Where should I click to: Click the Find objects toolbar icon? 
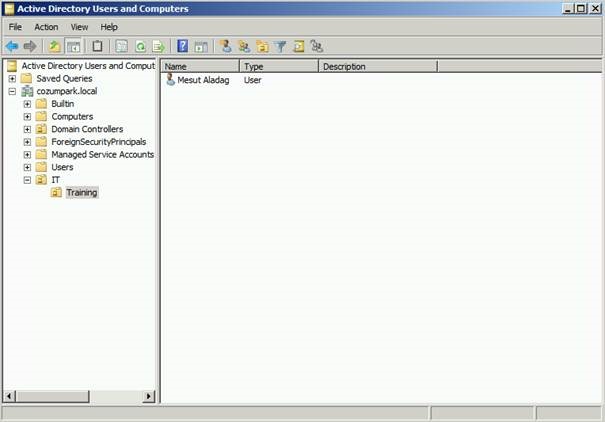(x=299, y=47)
